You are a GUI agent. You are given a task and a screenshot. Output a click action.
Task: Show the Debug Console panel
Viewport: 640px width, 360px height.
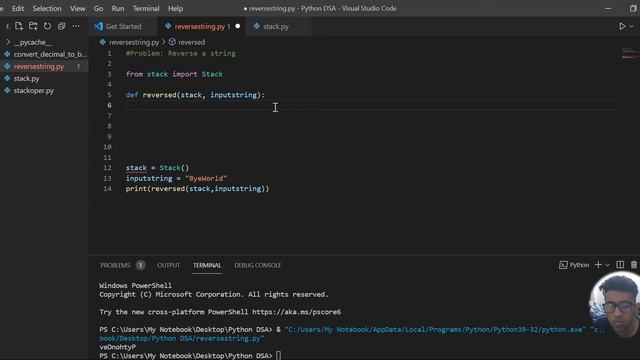point(258,265)
